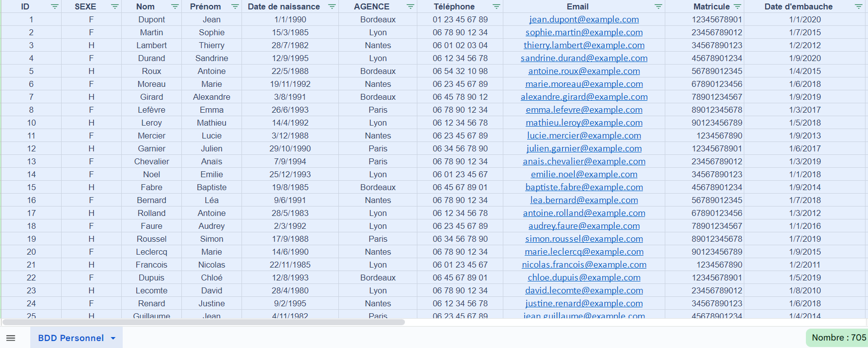868x348 pixels.
Task: Select birth date cell '15/3/1985'
Action: [290, 32]
